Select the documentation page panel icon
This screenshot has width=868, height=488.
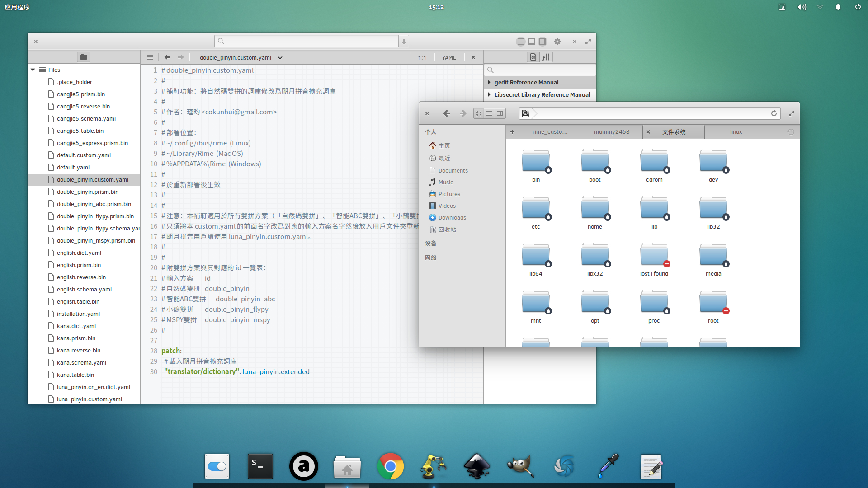click(x=533, y=57)
